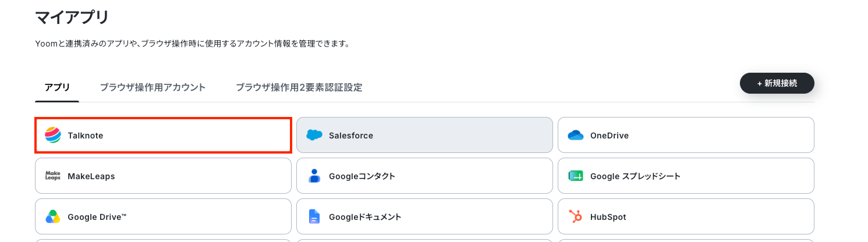Screen dimensions: 868x242
Task: Select the OneDrive app card
Action: pyautogui.click(x=686, y=135)
